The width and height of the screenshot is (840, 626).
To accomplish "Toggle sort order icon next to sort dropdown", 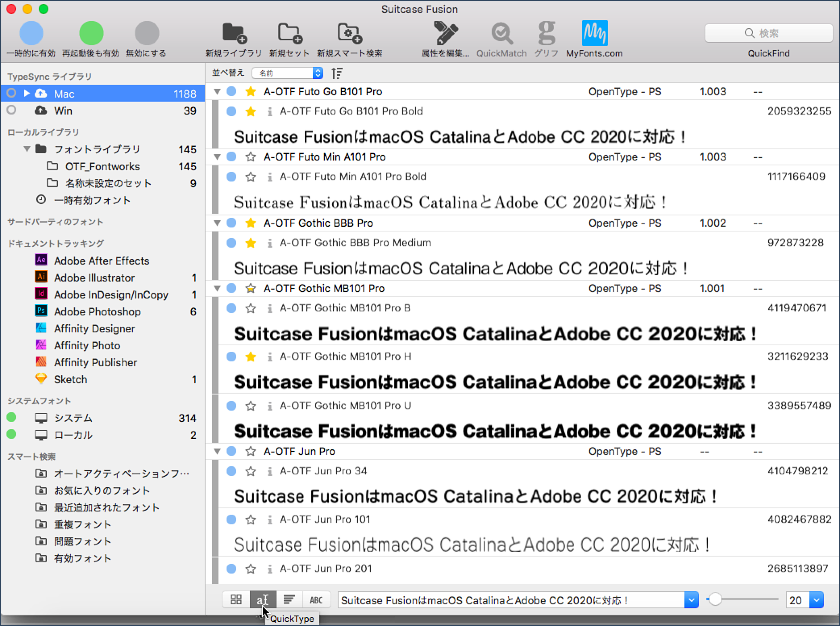I will click(x=337, y=73).
